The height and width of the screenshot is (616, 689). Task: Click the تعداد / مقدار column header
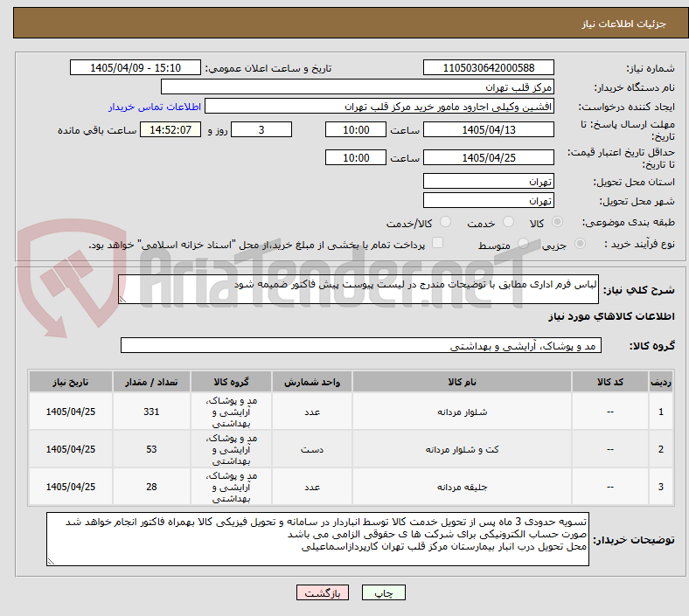point(151,382)
